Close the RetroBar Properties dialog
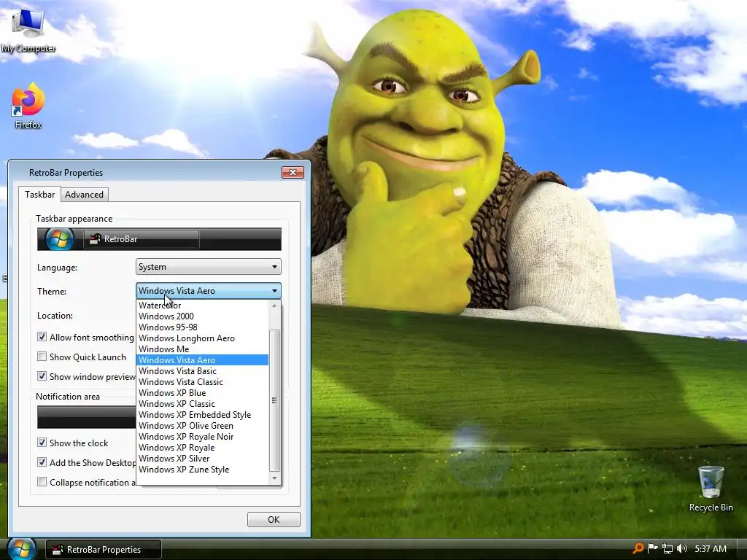 pos(293,172)
